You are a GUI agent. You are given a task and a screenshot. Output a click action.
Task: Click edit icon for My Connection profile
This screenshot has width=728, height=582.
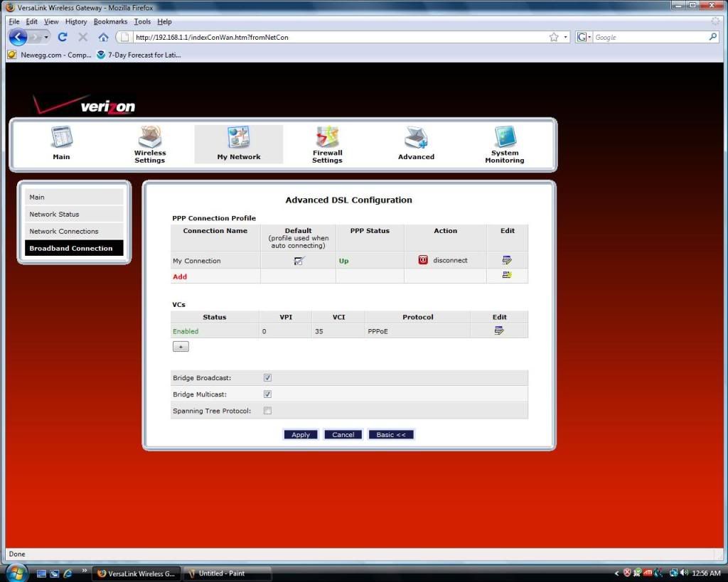[x=507, y=260]
